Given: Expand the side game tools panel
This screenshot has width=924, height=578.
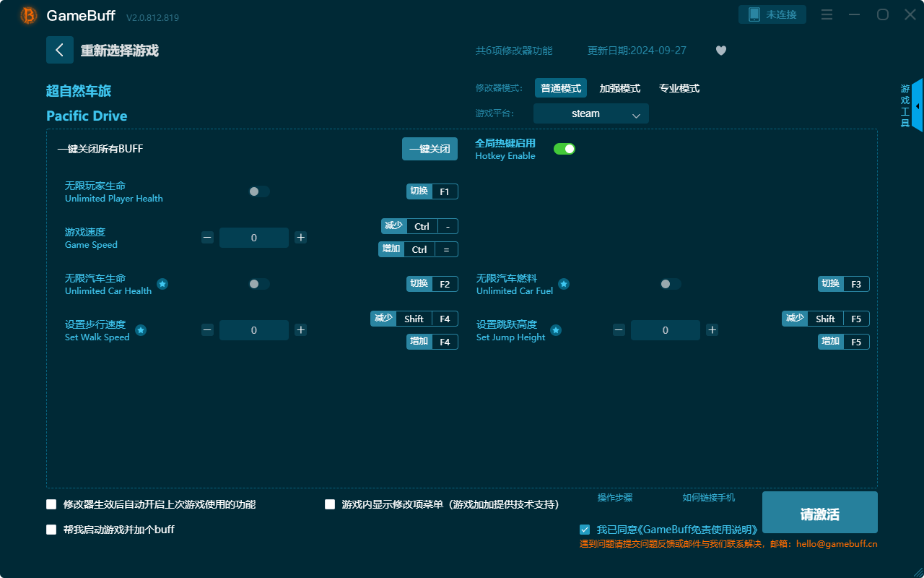Looking at the screenshot, I should coord(916,105).
